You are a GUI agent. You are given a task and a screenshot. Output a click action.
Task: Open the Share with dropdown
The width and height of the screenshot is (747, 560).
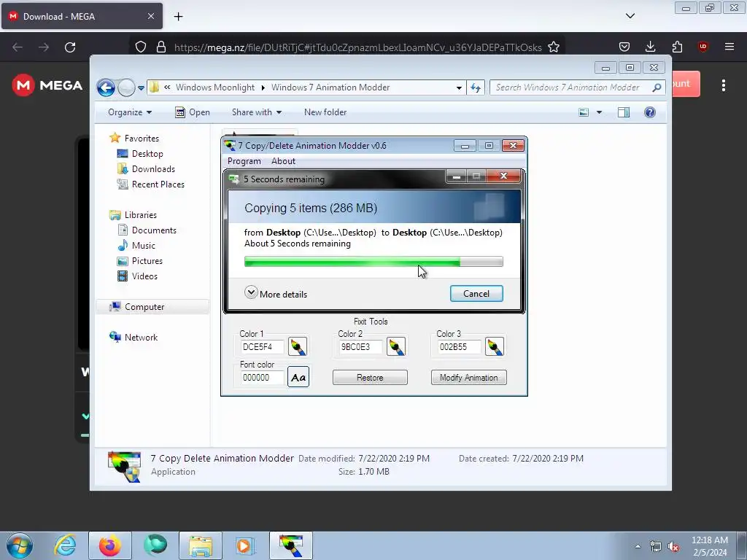[x=256, y=112]
